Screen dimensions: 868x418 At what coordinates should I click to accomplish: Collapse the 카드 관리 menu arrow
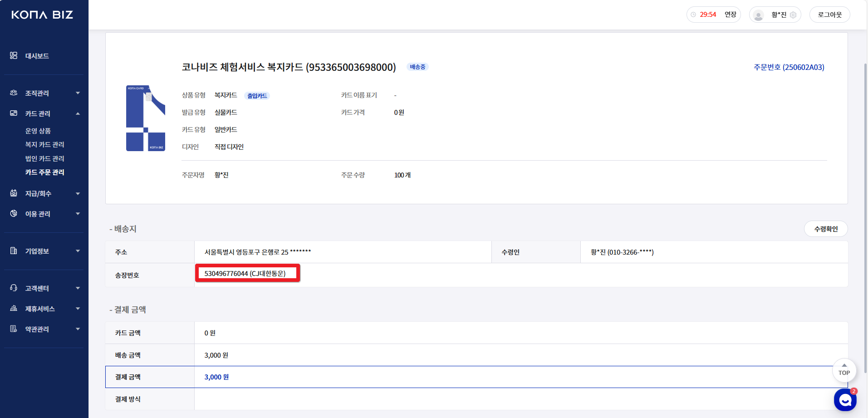click(x=78, y=113)
